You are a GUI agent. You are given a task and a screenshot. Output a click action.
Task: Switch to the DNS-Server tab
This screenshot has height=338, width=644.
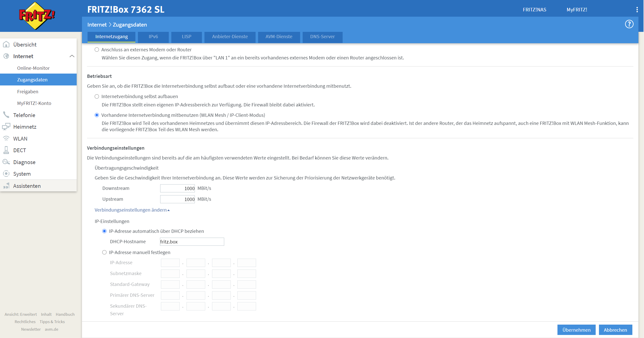[x=322, y=37]
